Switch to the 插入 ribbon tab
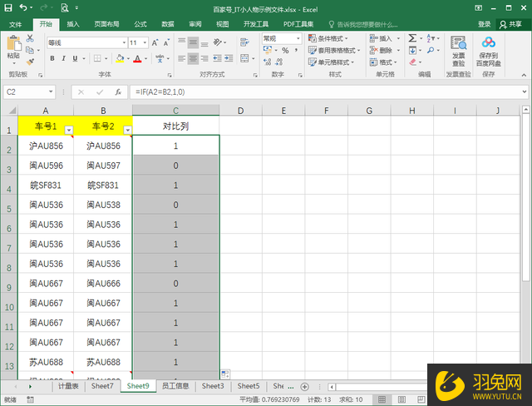The image size is (532, 406). coord(73,24)
